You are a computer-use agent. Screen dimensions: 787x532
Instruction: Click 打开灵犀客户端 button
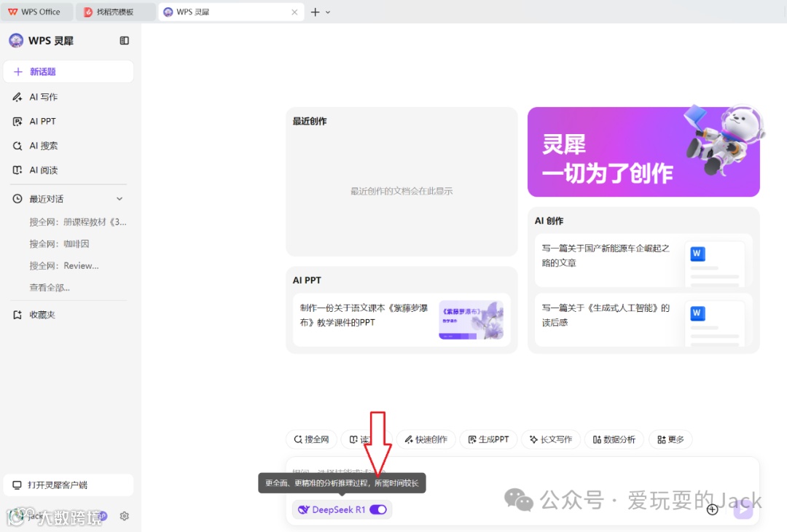68,485
